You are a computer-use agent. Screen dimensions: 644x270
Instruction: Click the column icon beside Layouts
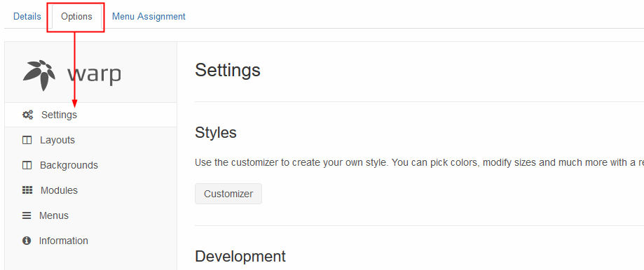[x=27, y=140]
